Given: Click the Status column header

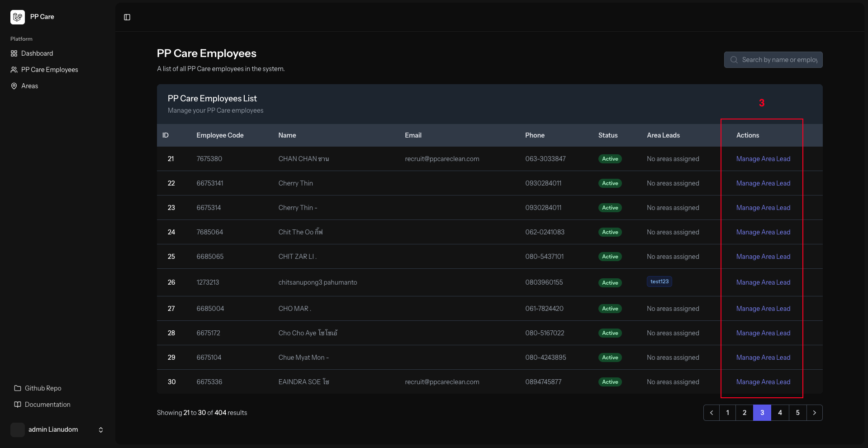Looking at the screenshot, I should [607, 135].
